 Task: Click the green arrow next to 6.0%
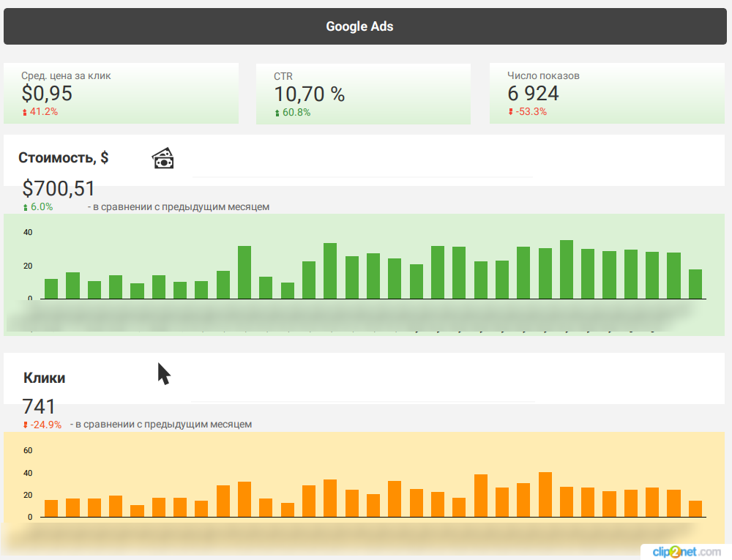pos(26,207)
